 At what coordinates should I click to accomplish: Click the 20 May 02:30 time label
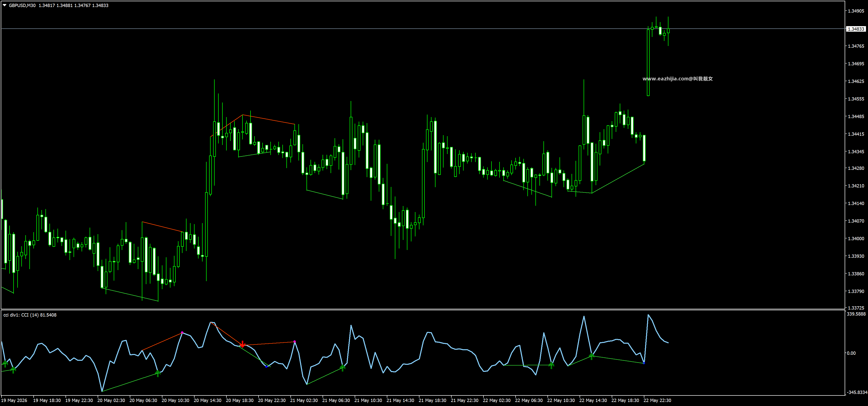111,400
